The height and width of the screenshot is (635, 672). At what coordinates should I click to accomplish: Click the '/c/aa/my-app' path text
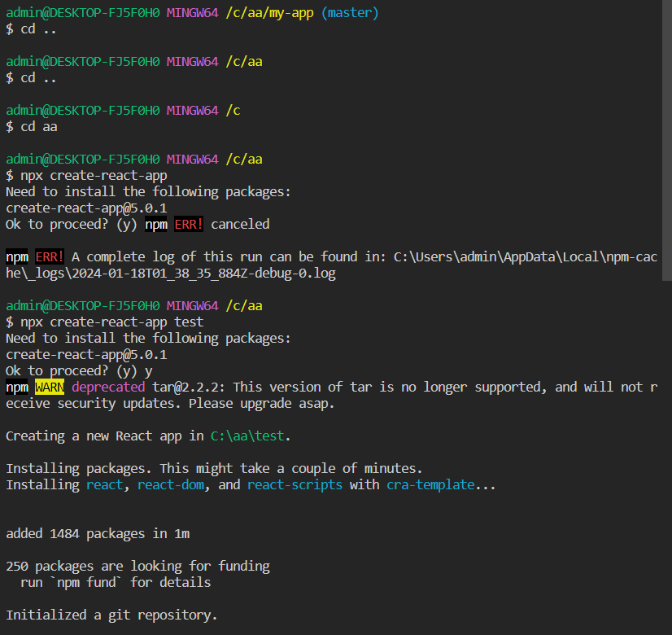click(269, 13)
